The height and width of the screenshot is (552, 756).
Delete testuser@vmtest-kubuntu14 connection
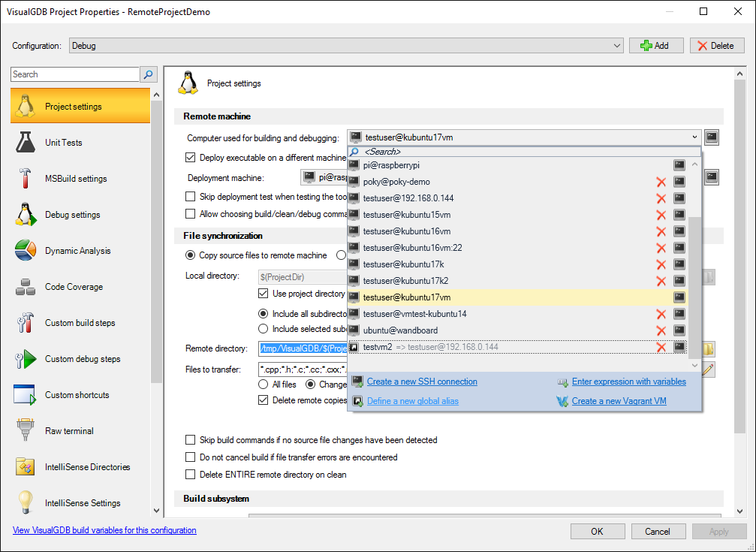click(x=661, y=314)
